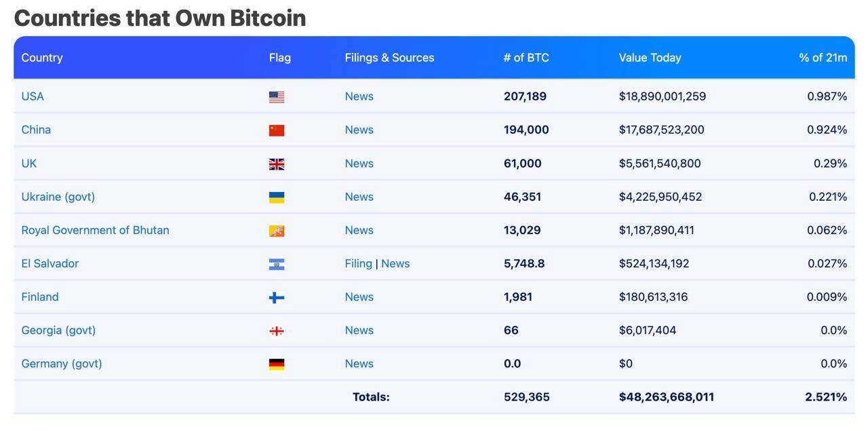The width and height of the screenshot is (868, 431).
Task: Open the News source for China
Action: 359,130
